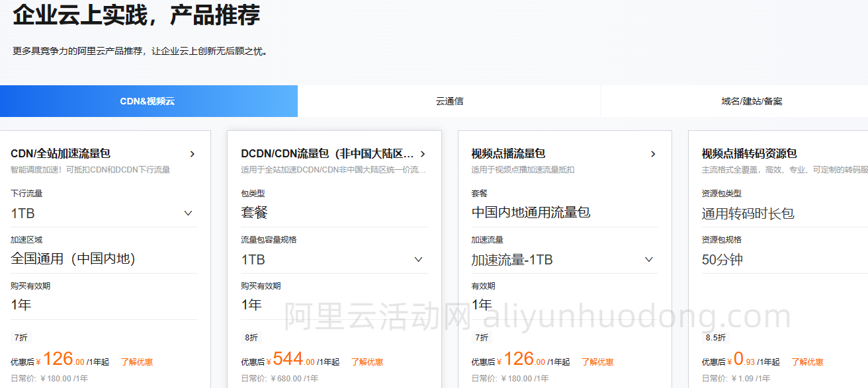Click 了解优惠 in 视频点播流量包 card
This screenshot has width=868, height=388.
coord(597,362)
